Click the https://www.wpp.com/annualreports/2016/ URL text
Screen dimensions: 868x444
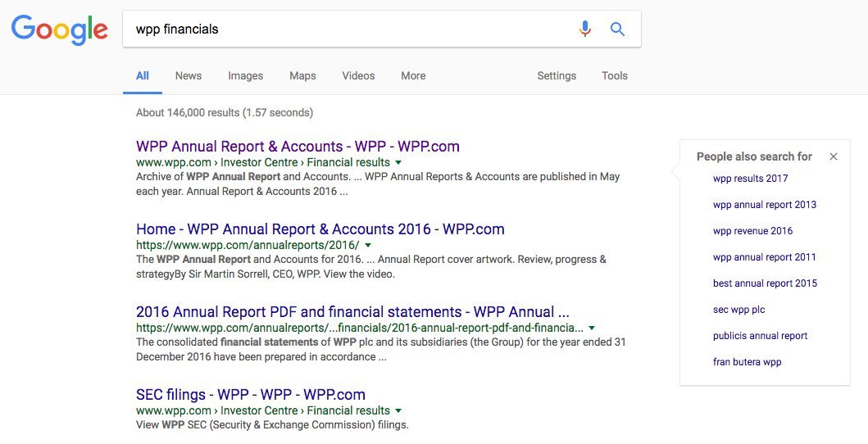[248, 245]
